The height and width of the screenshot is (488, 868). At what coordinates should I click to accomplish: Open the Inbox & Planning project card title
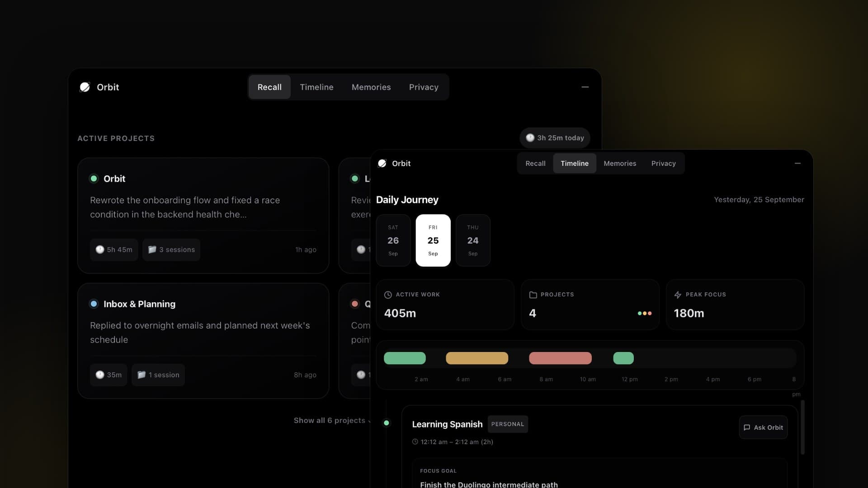point(139,304)
